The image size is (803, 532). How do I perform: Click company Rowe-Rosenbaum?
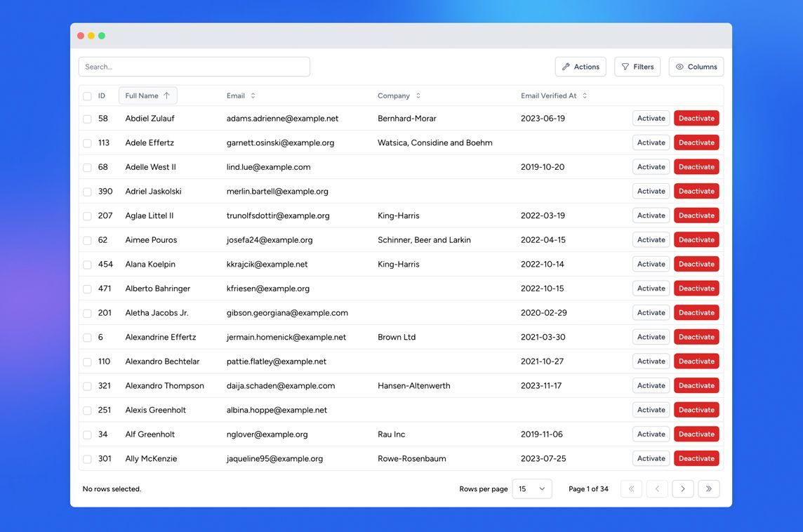tap(412, 459)
